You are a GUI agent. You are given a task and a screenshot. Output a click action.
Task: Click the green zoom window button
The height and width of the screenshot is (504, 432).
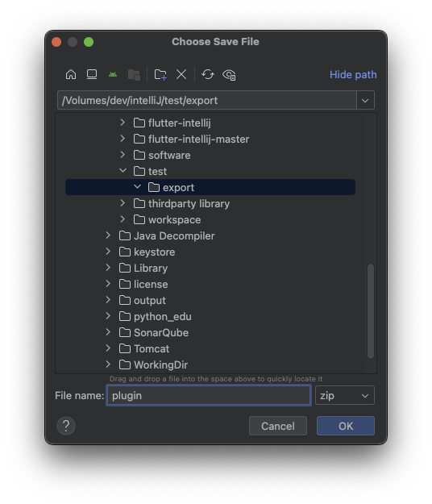coord(89,42)
